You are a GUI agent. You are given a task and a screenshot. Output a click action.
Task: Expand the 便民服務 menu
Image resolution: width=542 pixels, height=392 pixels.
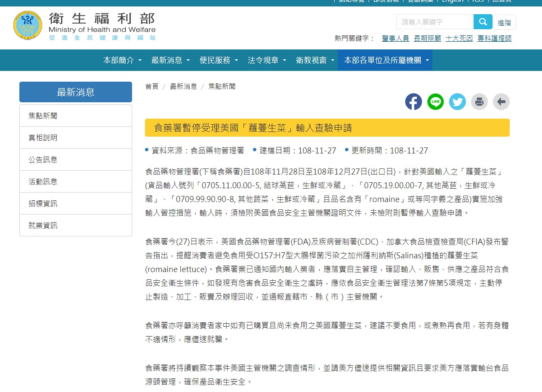[219, 60]
